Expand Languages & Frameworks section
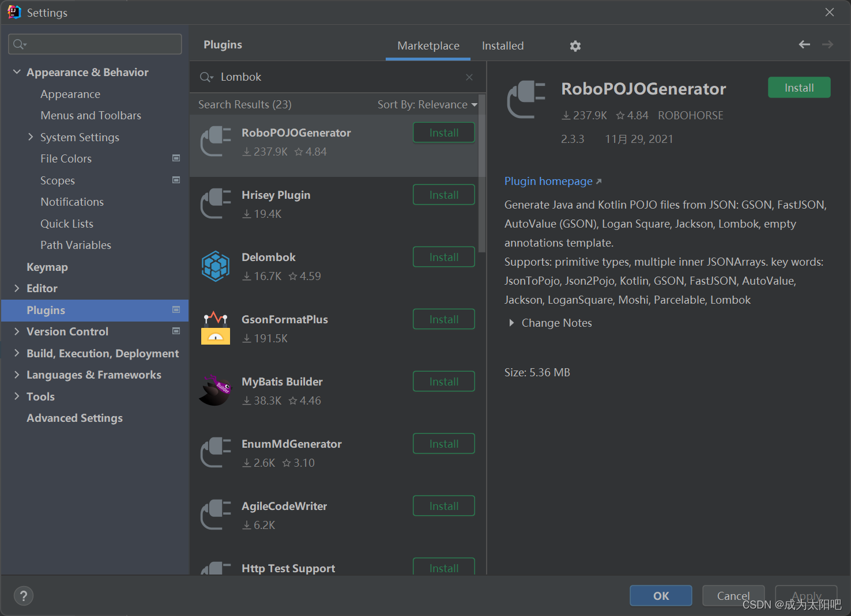 [17, 375]
